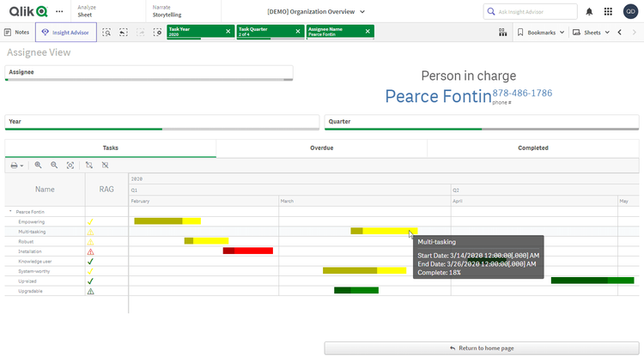
Task: Remove the Task Quarter selection
Action: point(297,31)
